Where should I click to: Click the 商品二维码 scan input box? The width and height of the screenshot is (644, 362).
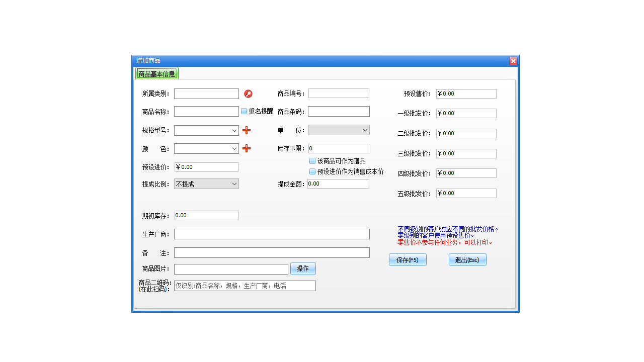coord(245,286)
